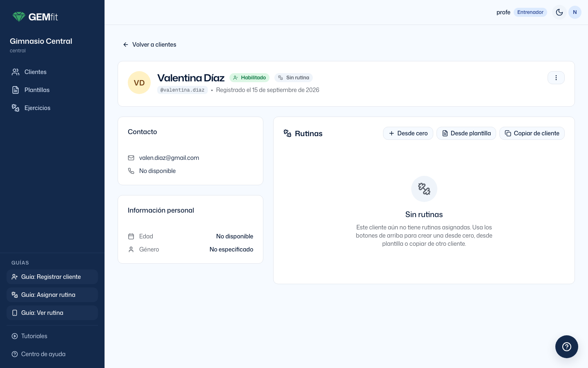This screenshot has width=588, height=368.
Task: Click the back arrow icon beside Volver a clientes
Action: [x=126, y=45]
